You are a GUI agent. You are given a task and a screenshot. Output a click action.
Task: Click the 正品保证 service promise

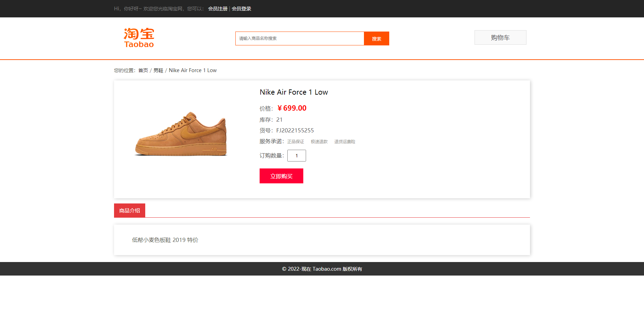pyautogui.click(x=296, y=142)
